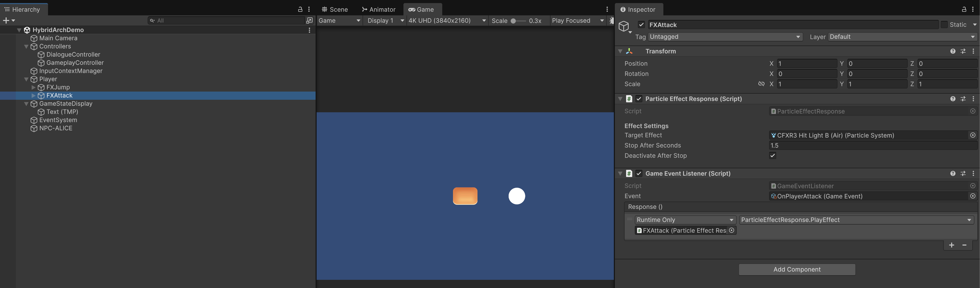Screen dimensions: 980x288
Task: Open Game Event Listener three-dot menu
Action: [973, 173]
